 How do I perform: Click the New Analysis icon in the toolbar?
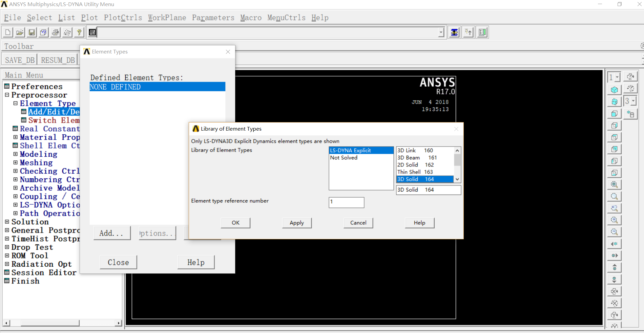tap(8, 32)
